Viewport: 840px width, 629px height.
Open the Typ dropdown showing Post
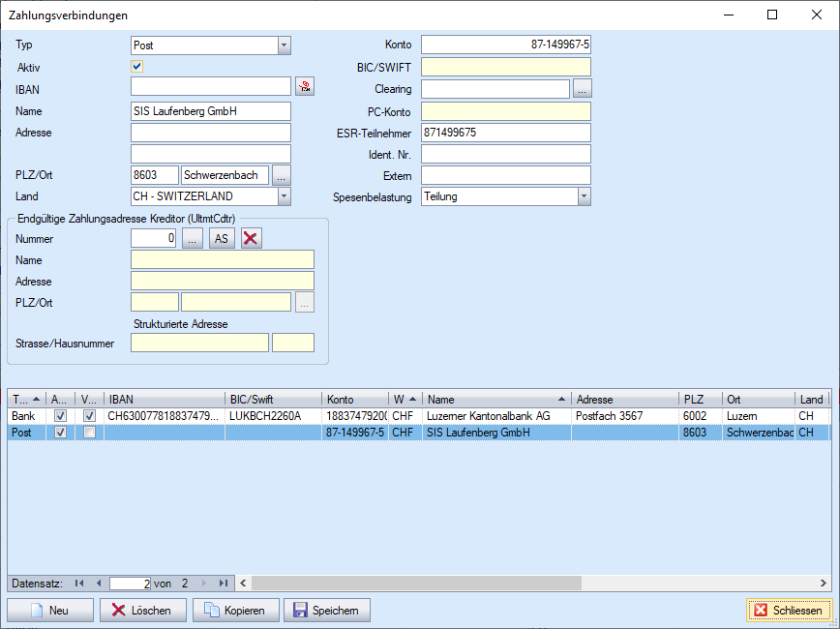coord(284,45)
